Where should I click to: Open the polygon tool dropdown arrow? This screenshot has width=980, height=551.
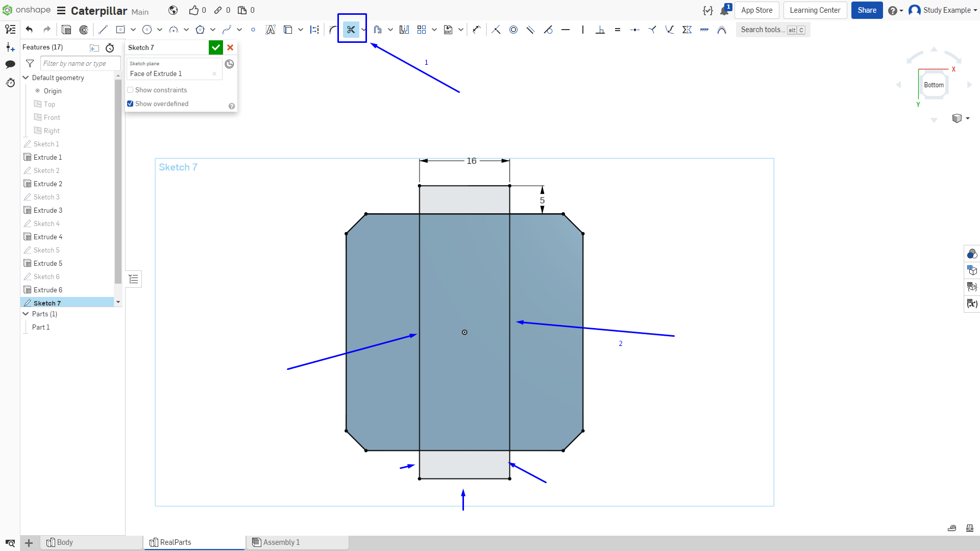click(x=213, y=30)
